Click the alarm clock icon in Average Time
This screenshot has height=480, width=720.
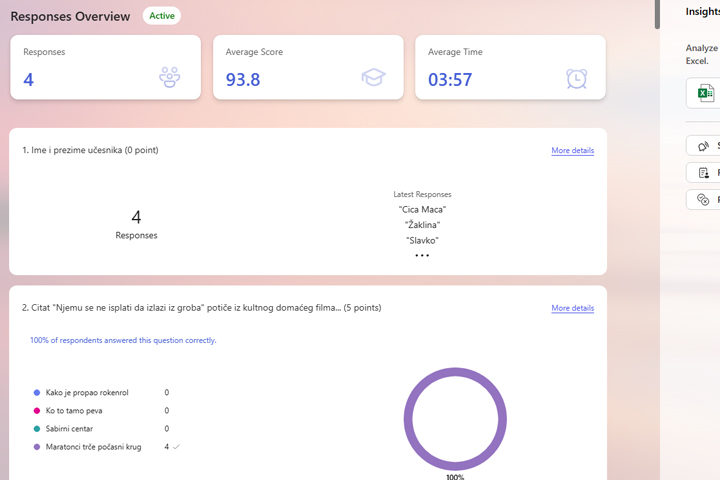(x=576, y=78)
